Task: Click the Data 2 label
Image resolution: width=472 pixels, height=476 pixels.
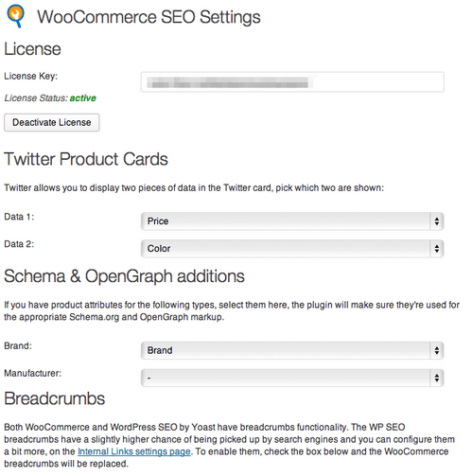Action: pyautogui.click(x=19, y=244)
